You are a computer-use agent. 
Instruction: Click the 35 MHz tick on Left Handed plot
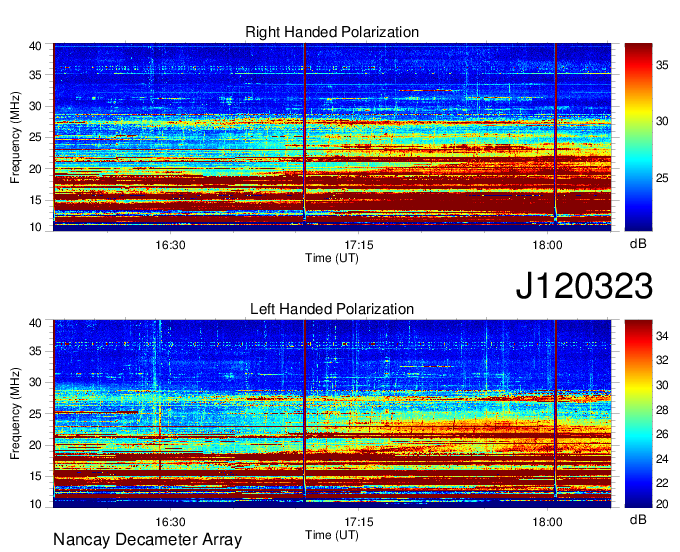click(35, 351)
